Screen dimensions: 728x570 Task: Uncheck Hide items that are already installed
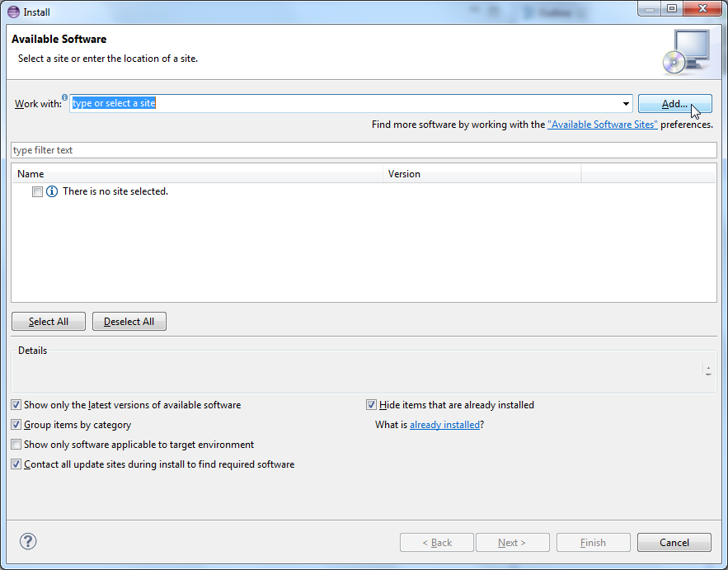372,405
